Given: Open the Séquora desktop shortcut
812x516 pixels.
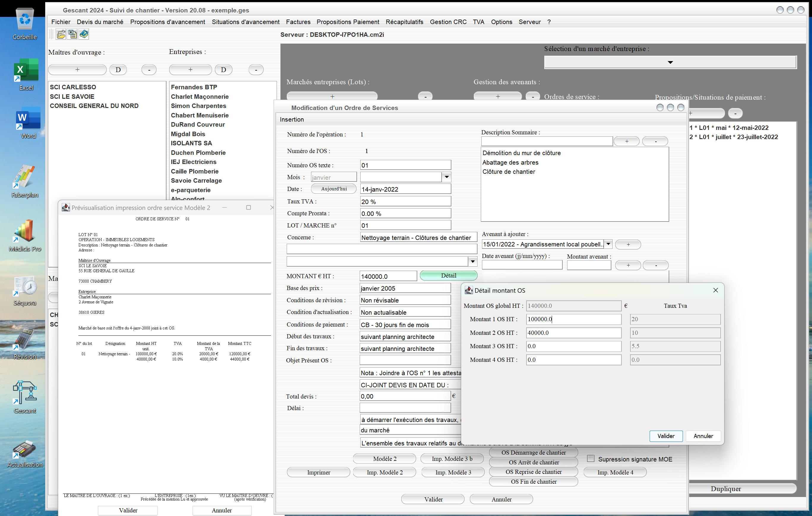Looking at the screenshot, I should click(x=25, y=291).
